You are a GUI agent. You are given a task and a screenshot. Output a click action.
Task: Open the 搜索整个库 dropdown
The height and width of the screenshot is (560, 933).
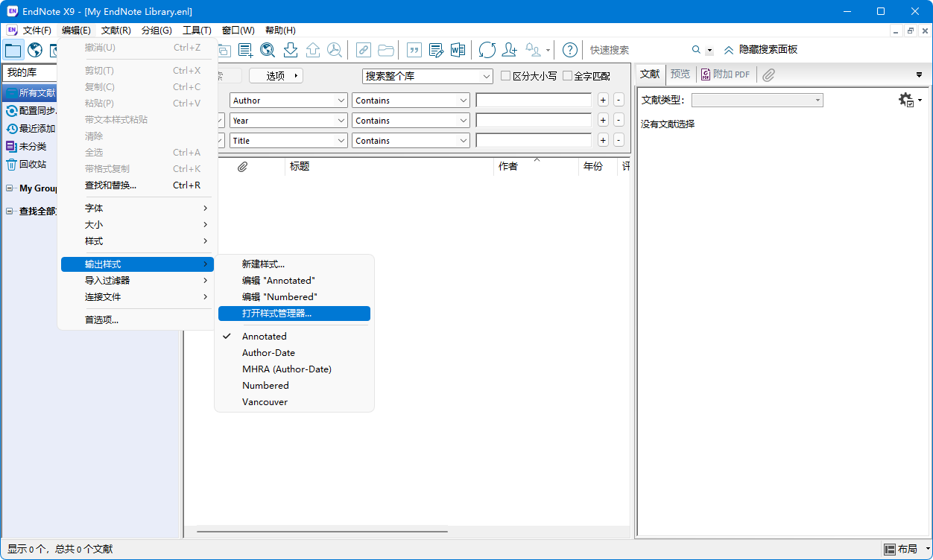[x=427, y=76]
